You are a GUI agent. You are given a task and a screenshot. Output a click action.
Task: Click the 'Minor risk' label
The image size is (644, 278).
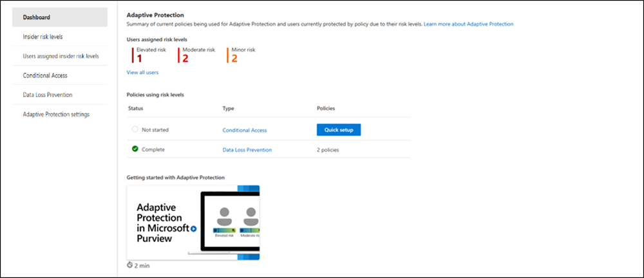pos(243,50)
